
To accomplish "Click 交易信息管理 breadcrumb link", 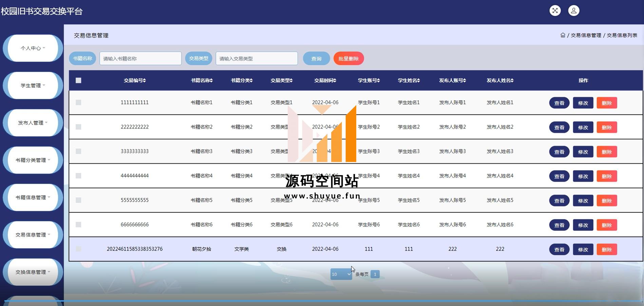I will [586, 35].
